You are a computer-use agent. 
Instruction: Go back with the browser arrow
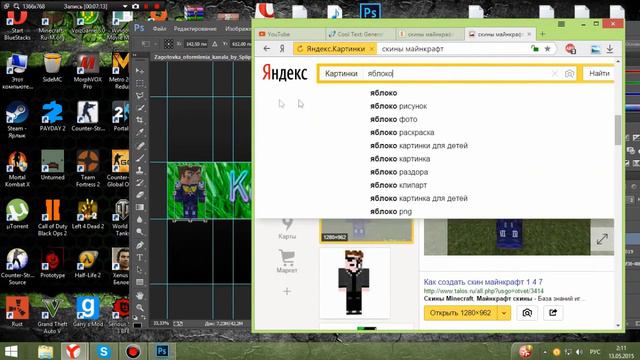267,49
